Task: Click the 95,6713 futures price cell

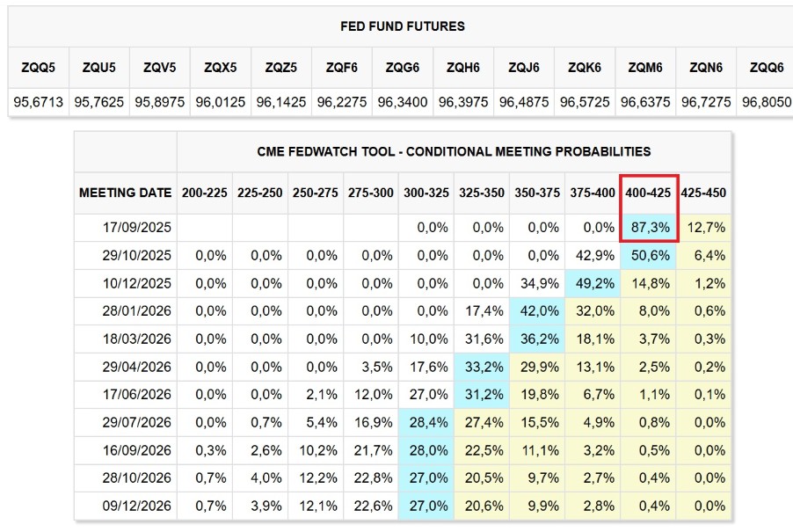Action: pyautogui.click(x=39, y=102)
